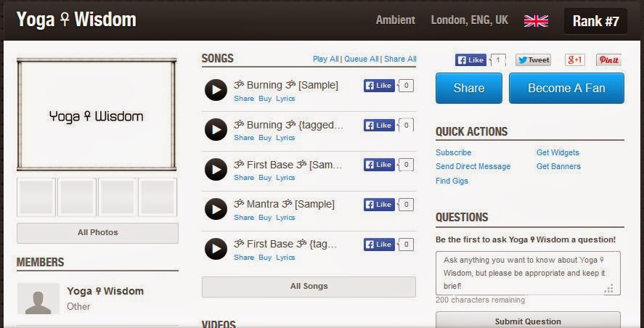This screenshot has height=328, width=644.
Task: Like Burning {tagged on Facebook
Action: [x=379, y=126]
